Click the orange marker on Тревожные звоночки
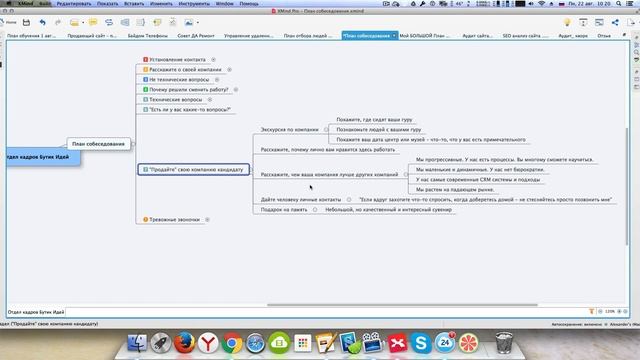The width and height of the screenshot is (640, 360). [145, 220]
